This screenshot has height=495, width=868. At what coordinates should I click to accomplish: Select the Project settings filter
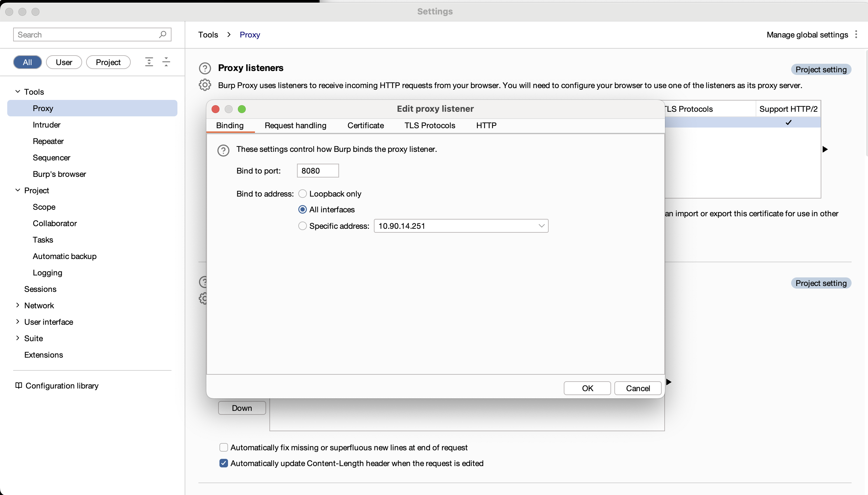coord(108,62)
